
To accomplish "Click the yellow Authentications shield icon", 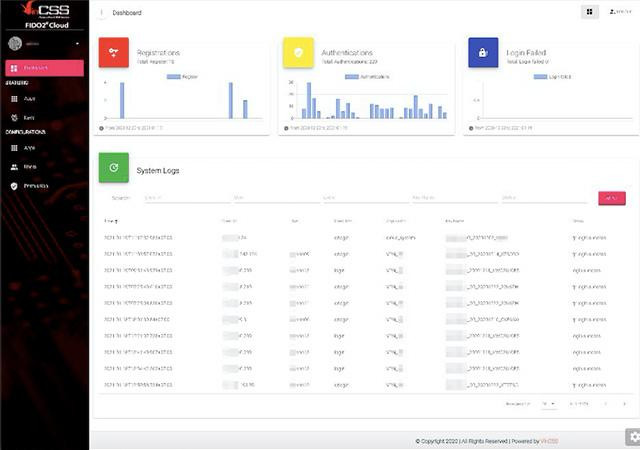I will click(298, 53).
